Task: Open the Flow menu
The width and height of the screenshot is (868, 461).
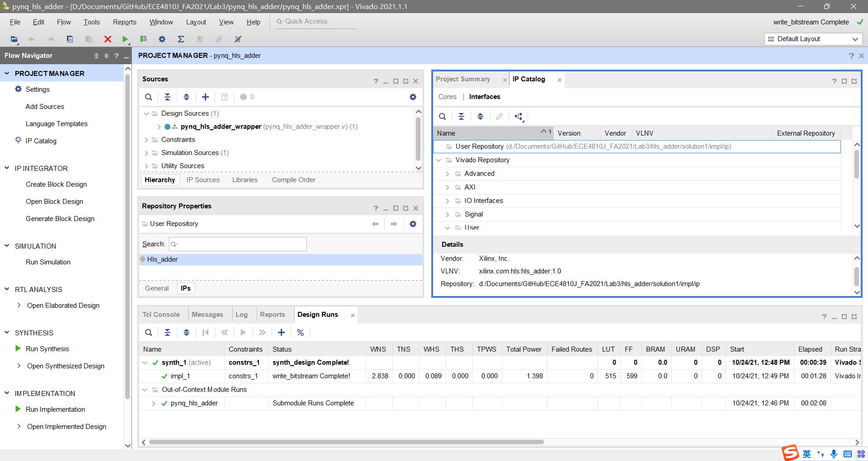Action: (x=64, y=22)
